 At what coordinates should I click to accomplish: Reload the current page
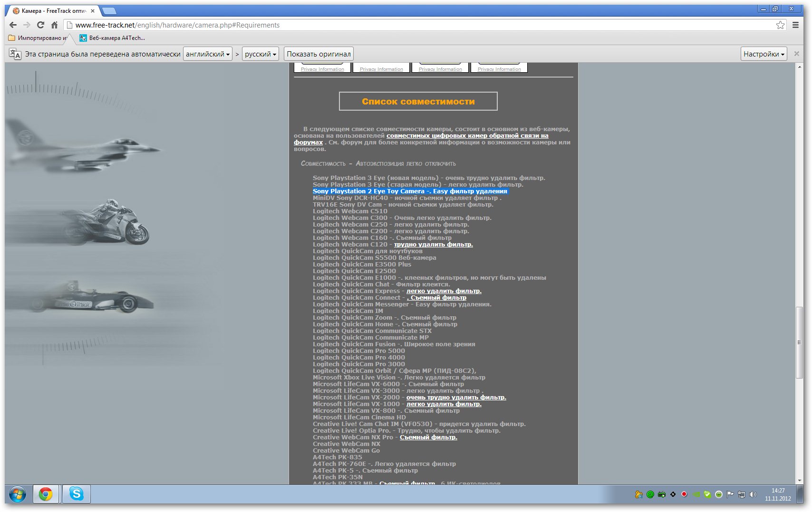click(41, 25)
